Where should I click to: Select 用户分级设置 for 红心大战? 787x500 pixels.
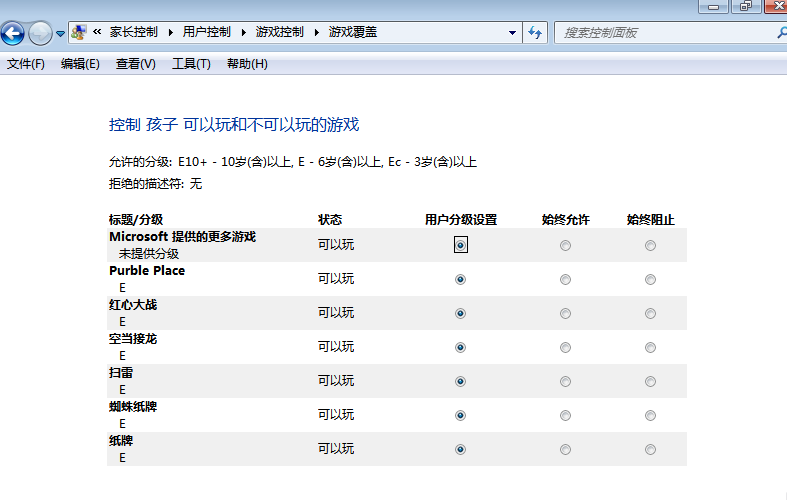coord(460,313)
